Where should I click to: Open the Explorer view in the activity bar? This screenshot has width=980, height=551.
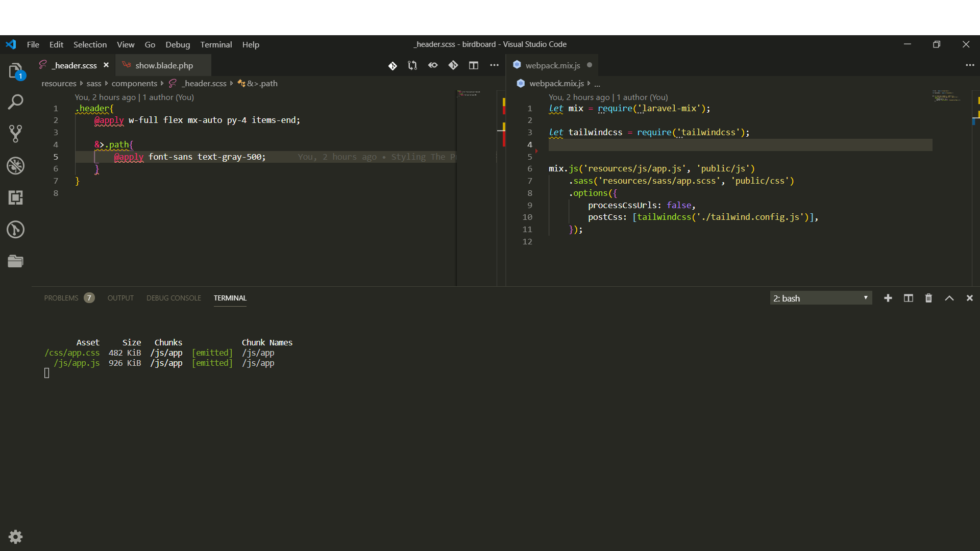(x=15, y=70)
